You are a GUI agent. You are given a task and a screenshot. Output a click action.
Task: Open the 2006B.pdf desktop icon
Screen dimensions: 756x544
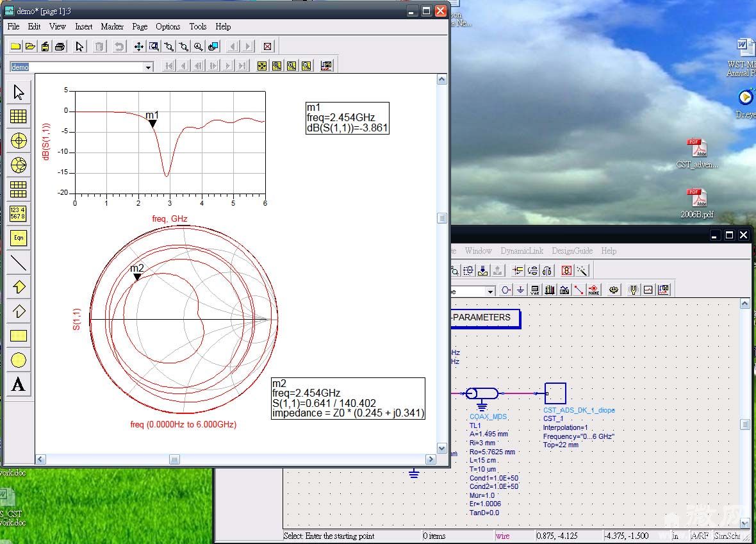click(x=697, y=203)
